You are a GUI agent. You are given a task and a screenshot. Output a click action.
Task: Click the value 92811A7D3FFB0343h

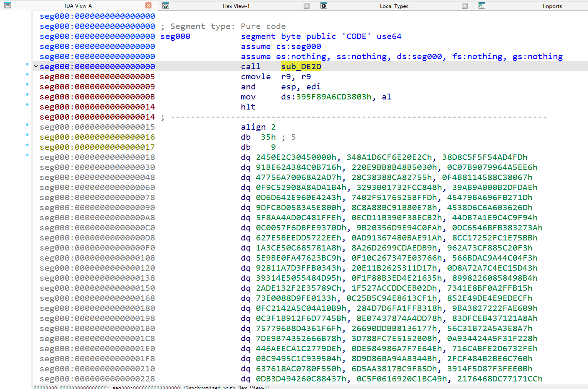pyautogui.click(x=299, y=268)
